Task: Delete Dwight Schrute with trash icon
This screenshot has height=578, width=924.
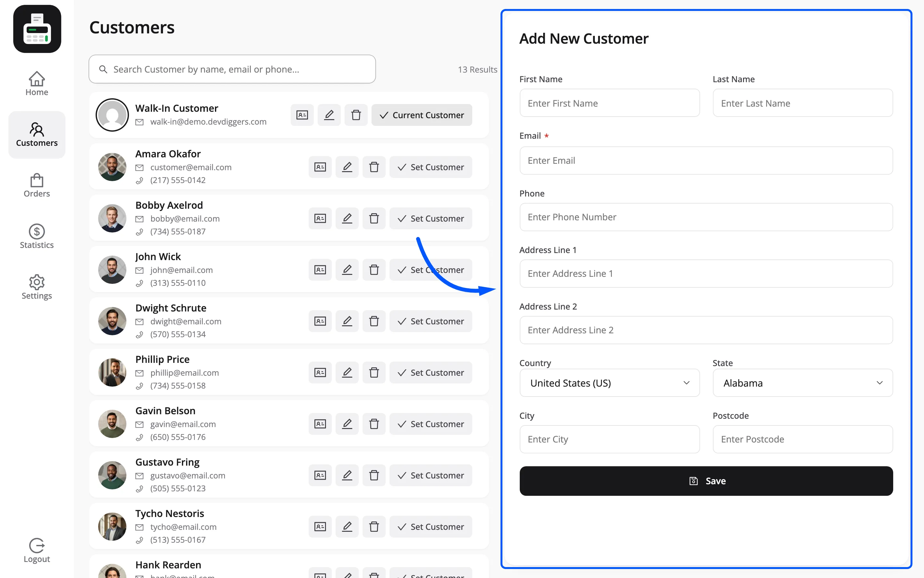Action: (374, 321)
